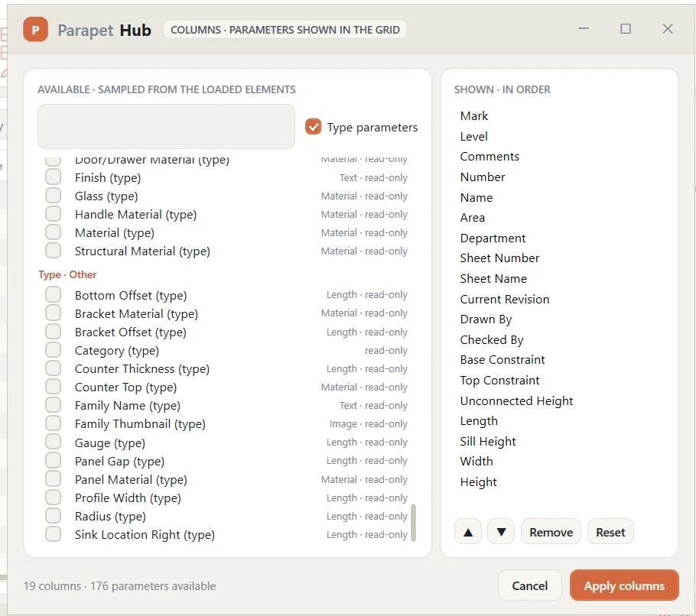Select Mark in the shown list
This screenshot has height=616, width=696.
pos(473,115)
